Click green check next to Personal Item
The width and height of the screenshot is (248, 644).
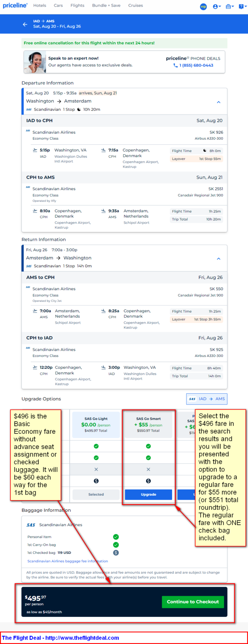pos(116,537)
